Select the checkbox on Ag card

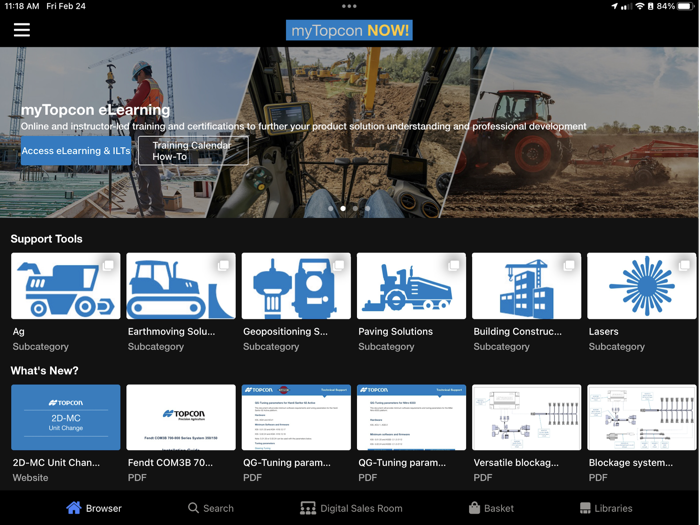coord(108,265)
